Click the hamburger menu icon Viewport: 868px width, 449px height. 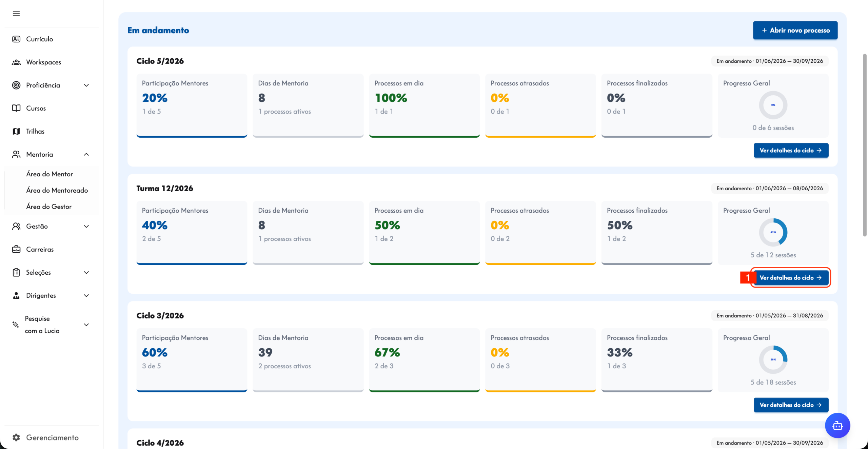pos(16,14)
